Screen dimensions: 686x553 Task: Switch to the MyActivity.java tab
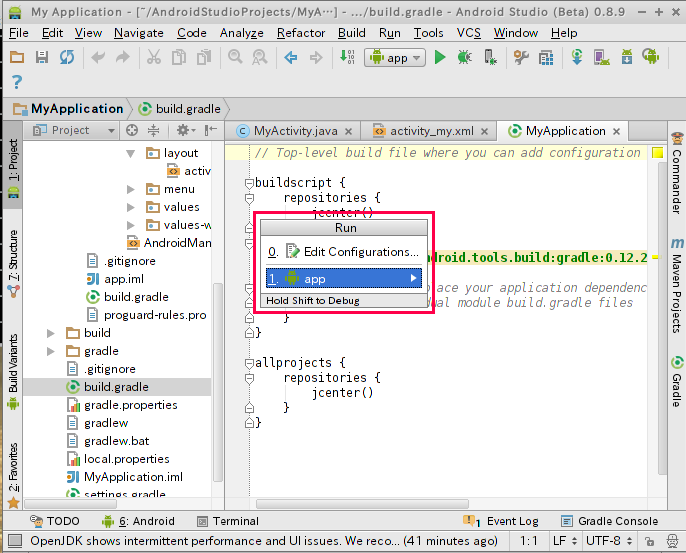295,131
